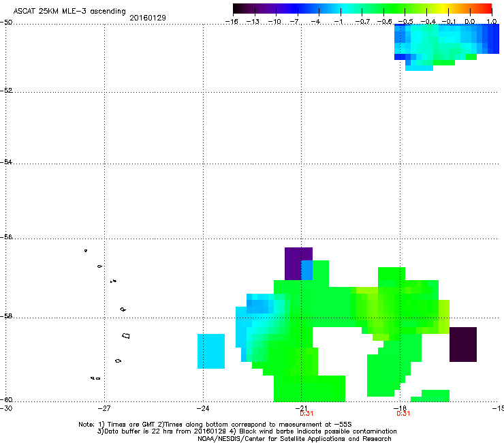Click colorbar tick label -10
Viewport: 504px width, 443px height.
(274, 22)
